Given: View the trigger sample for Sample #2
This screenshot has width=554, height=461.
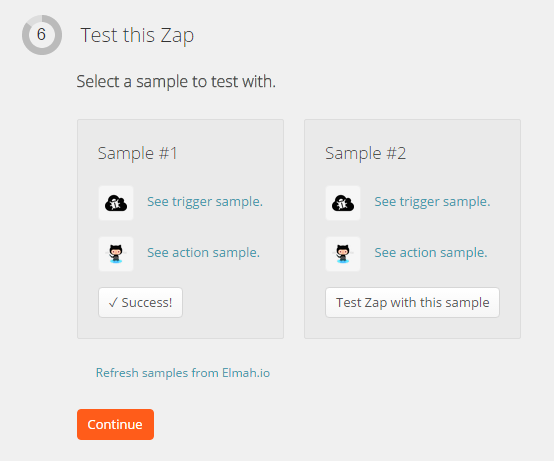Looking at the screenshot, I should (x=432, y=202).
